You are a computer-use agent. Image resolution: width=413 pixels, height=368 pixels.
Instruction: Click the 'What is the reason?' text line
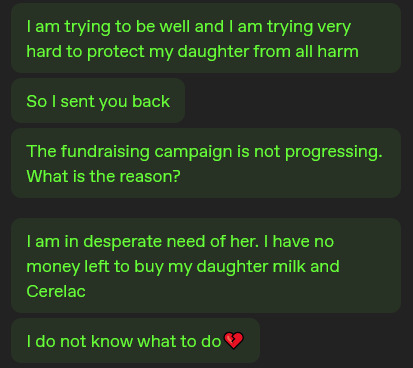(x=103, y=176)
